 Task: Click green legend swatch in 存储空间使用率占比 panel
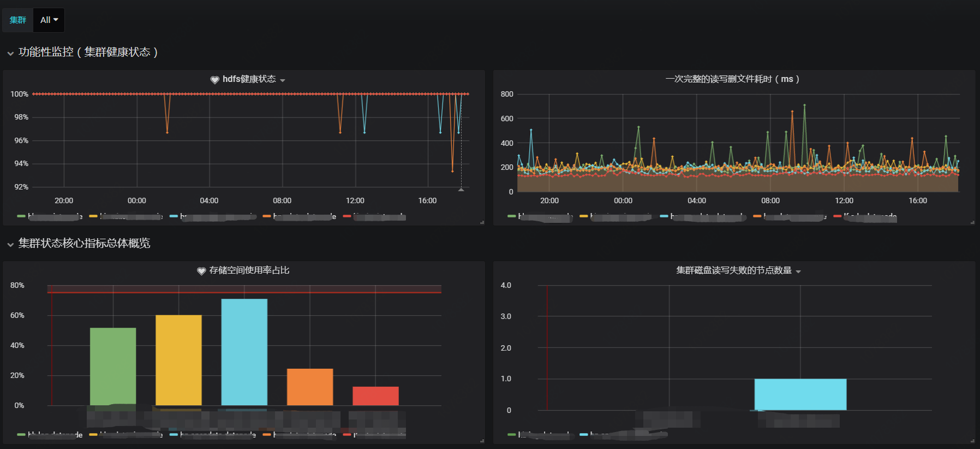pos(21,435)
